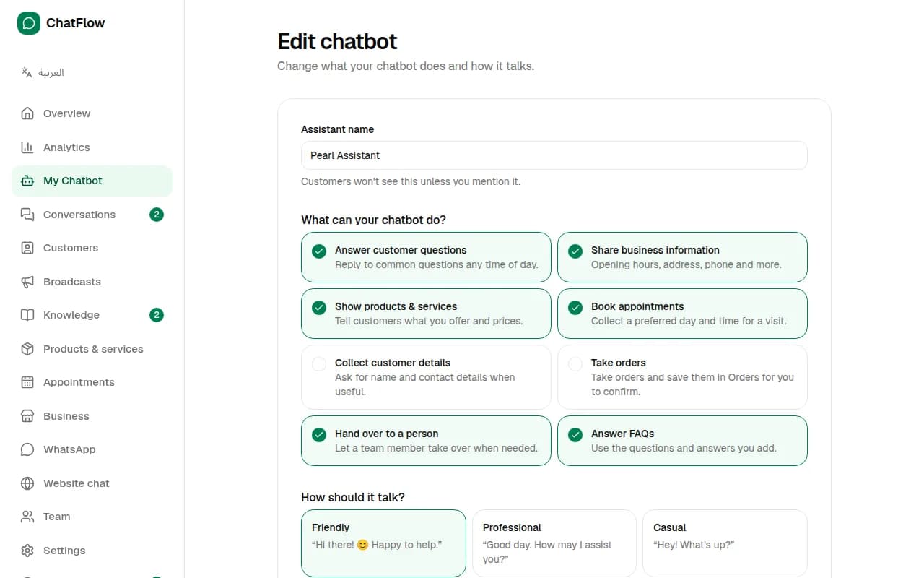Click the Conversations badge showing 2
The height and width of the screenshot is (578, 924).
pos(157,215)
